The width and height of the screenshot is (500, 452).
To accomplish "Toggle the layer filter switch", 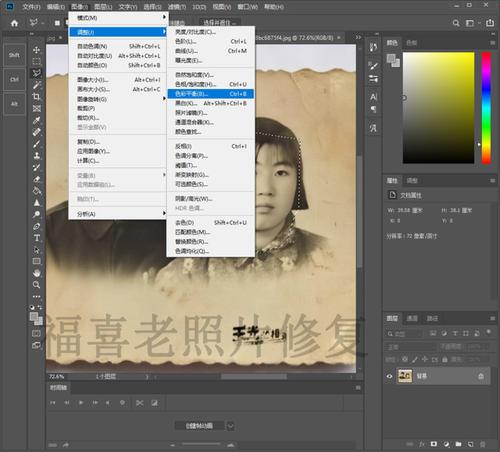I will point(489,332).
